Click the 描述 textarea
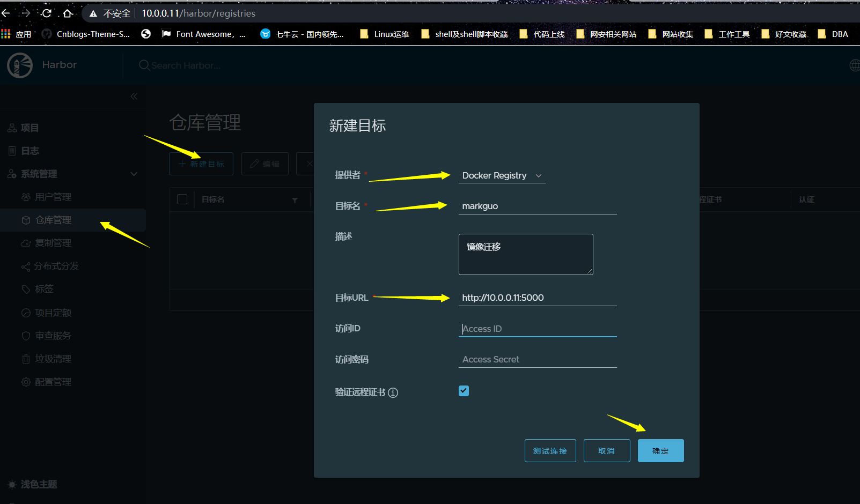This screenshot has height=504, width=860. click(x=526, y=254)
